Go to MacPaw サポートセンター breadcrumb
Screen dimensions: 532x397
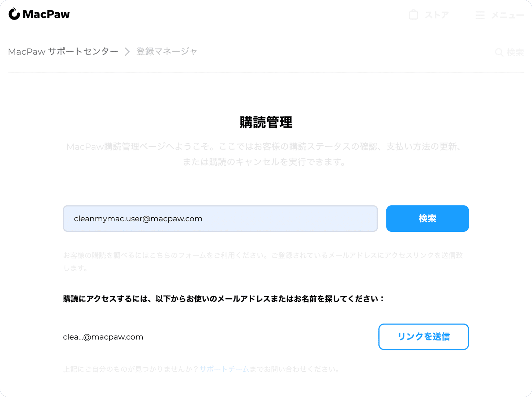(63, 51)
